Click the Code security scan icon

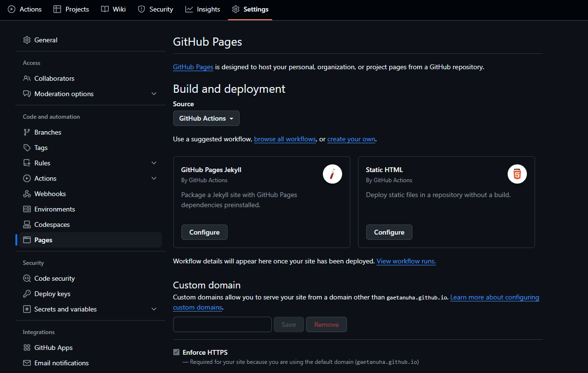pyautogui.click(x=27, y=278)
